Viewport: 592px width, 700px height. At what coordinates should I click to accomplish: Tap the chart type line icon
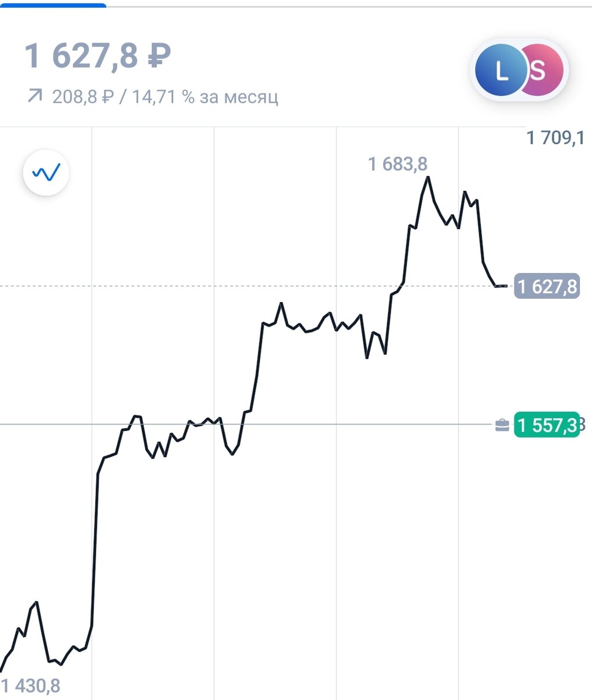tap(46, 173)
